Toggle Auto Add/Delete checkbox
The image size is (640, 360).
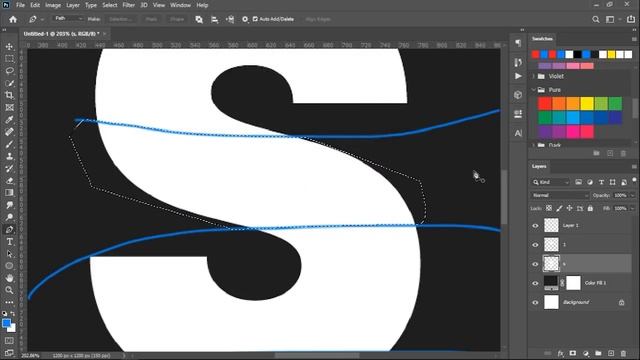point(255,19)
